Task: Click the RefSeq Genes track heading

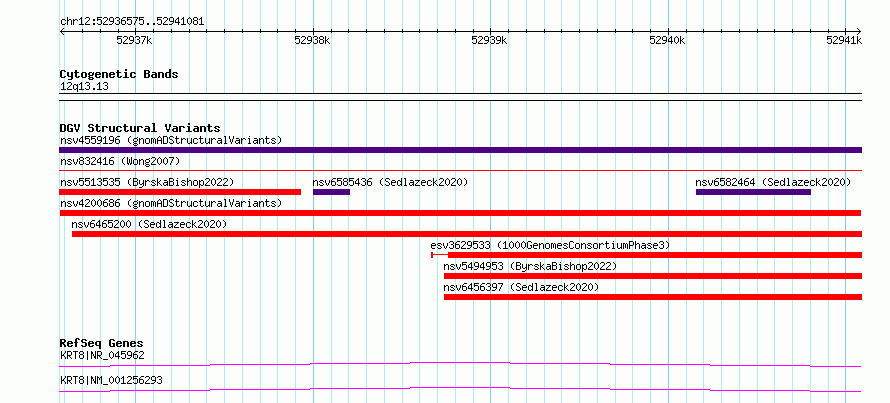Action: (101, 343)
